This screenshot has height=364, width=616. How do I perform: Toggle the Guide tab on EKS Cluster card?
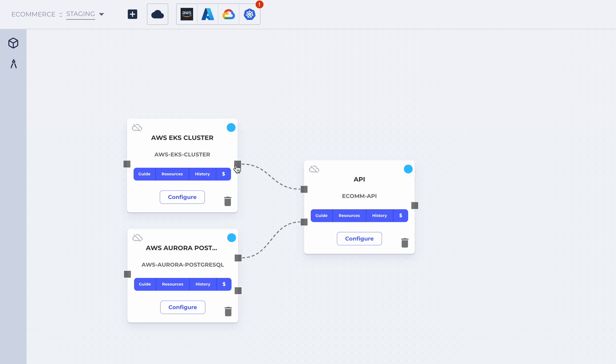pyautogui.click(x=144, y=174)
